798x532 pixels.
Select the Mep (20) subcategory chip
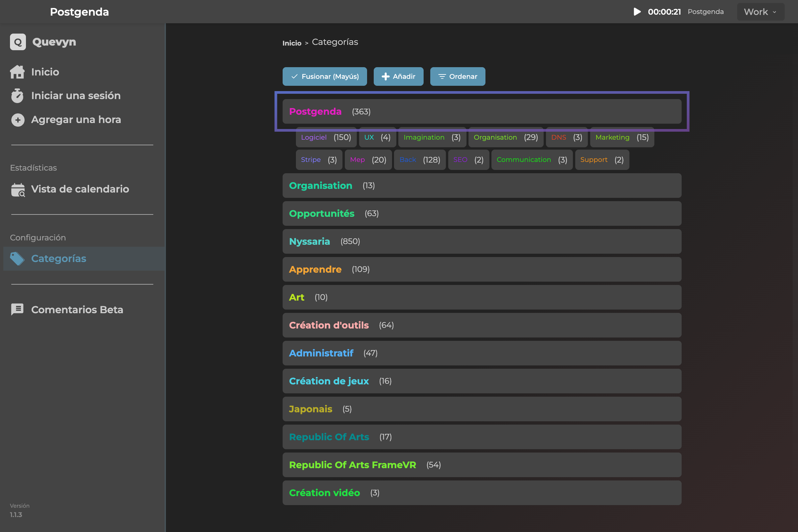(x=368, y=160)
